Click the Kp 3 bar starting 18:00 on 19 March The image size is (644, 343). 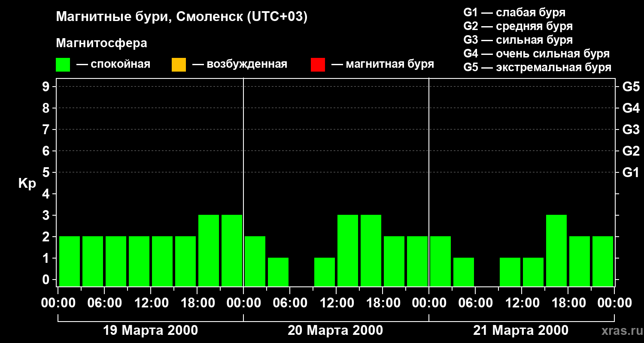tap(209, 250)
